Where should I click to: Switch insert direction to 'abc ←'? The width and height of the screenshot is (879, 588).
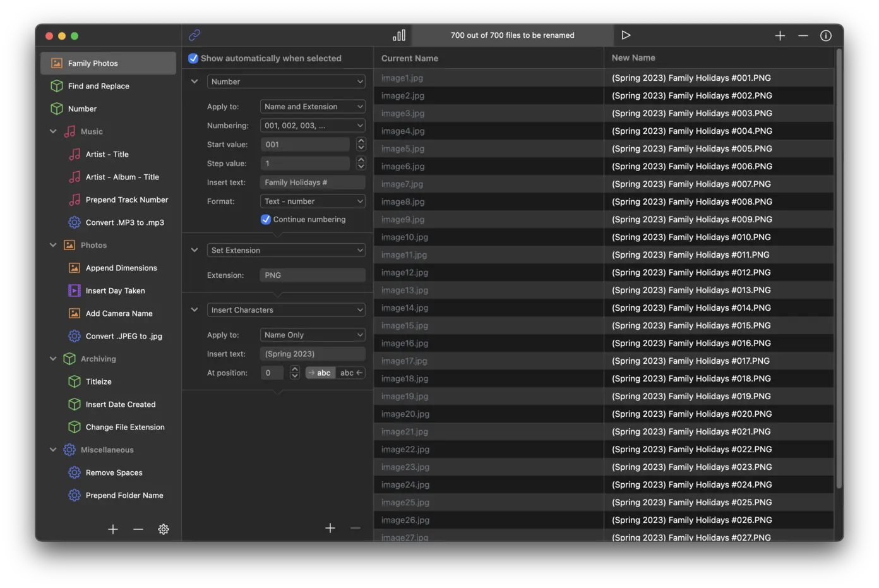350,373
